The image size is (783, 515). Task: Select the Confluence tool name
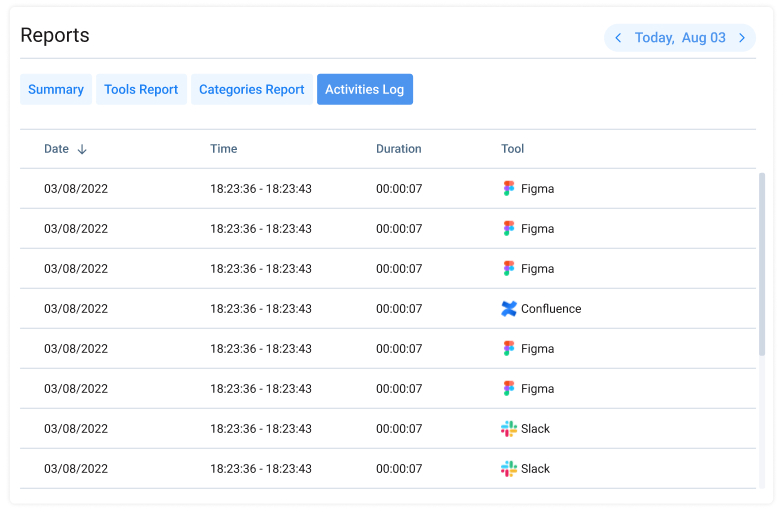point(551,309)
